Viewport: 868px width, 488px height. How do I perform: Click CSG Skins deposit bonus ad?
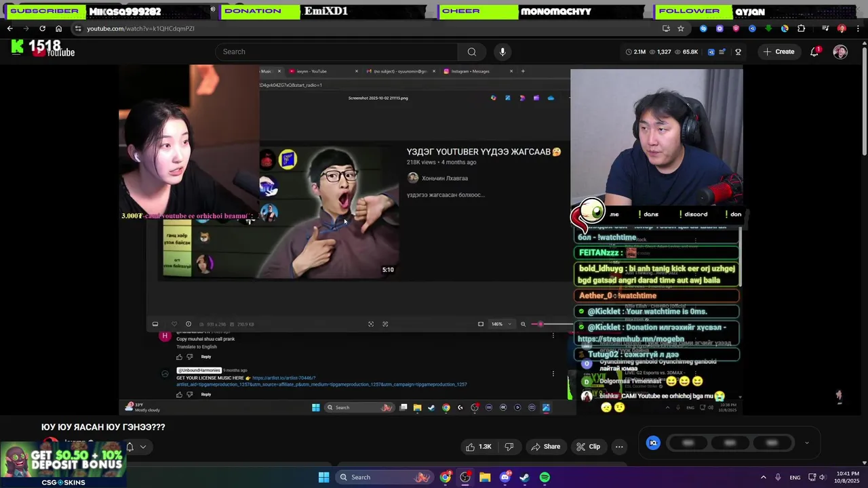coord(63,466)
